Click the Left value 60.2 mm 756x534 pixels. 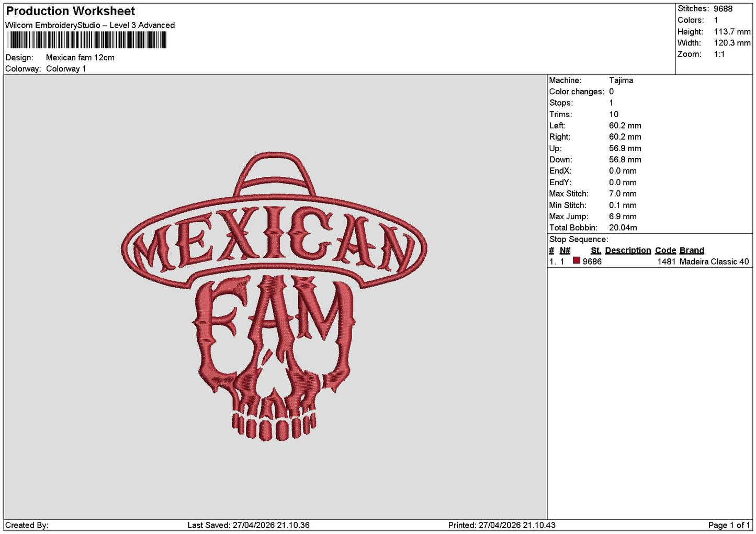click(625, 126)
